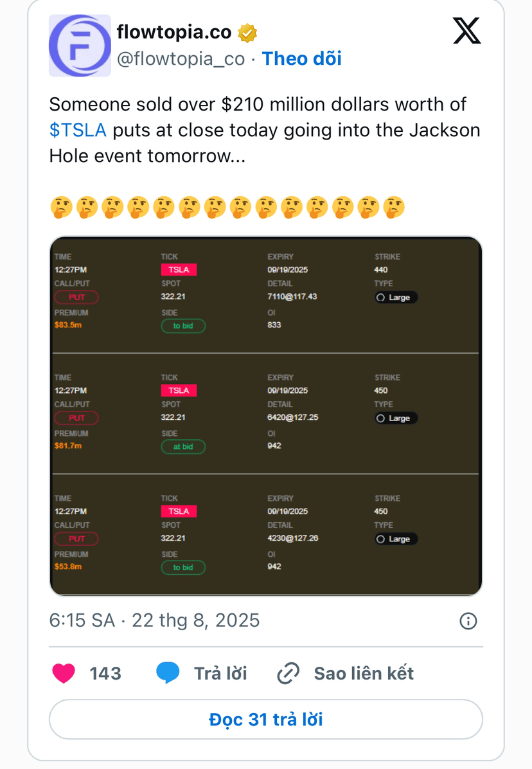Open the TSLA options flow image
532x769 pixels.
pyautogui.click(x=266, y=417)
